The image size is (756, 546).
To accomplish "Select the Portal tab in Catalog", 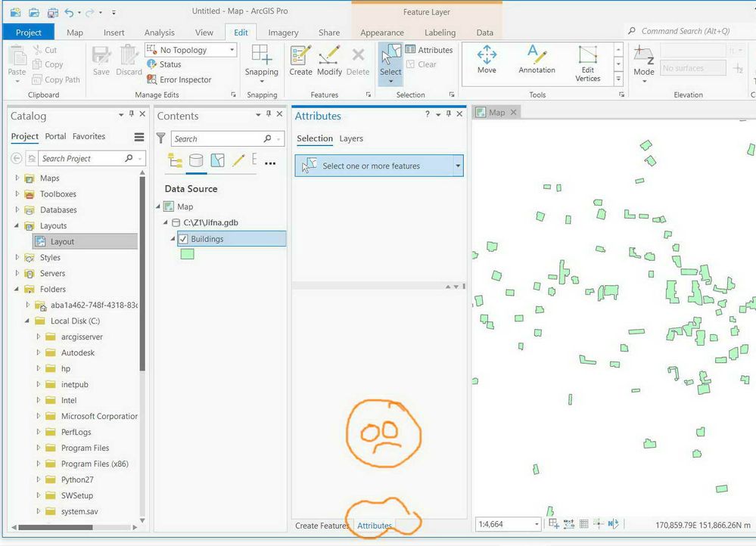I will click(x=55, y=136).
